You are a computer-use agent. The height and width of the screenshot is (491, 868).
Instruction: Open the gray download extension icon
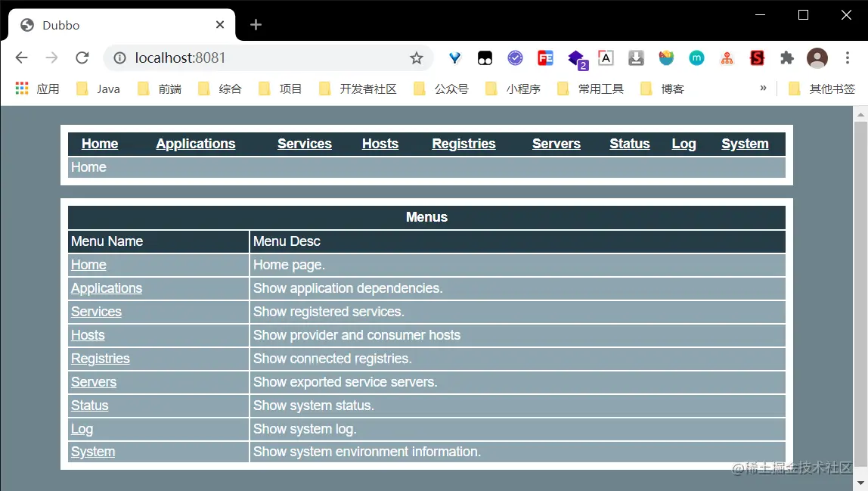coord(636,57)
